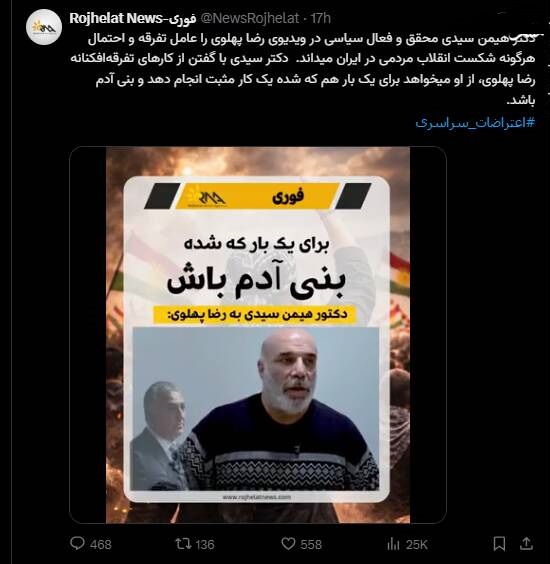Click the large بنی آدم باش headline in the media
This screenshot has height=564, width=550.
tap(256, 281)
